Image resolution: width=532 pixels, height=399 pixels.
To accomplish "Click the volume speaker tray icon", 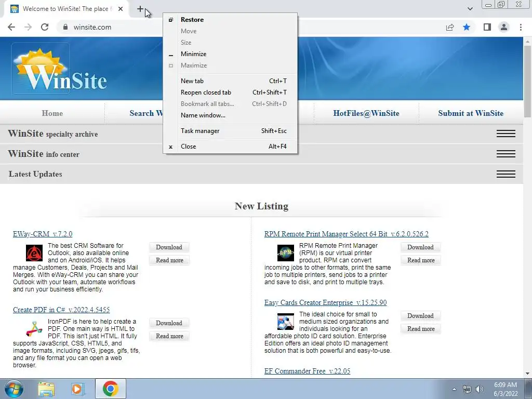I will click(480, 389).
